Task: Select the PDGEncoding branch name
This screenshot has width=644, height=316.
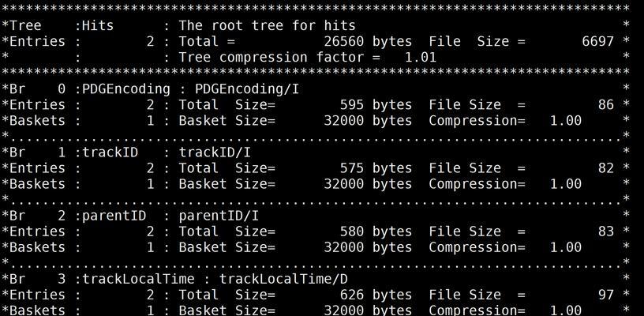Action: click(x=126, y=88)
